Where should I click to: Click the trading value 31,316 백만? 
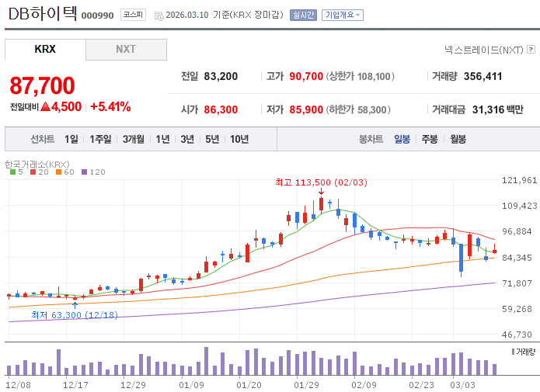[497, 109]
